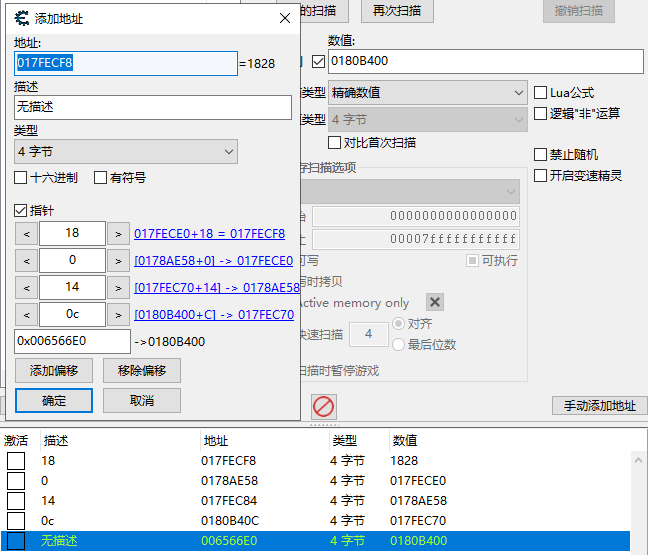Activate checkbox of row 0180B40C
Image resolution: width=648 pixels, height=555 pixels.
point(16,520)
